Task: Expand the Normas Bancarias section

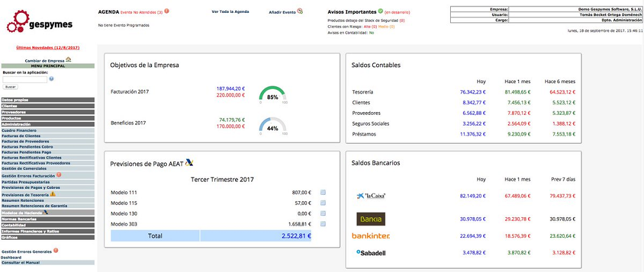Action: [x=48, y=219]
